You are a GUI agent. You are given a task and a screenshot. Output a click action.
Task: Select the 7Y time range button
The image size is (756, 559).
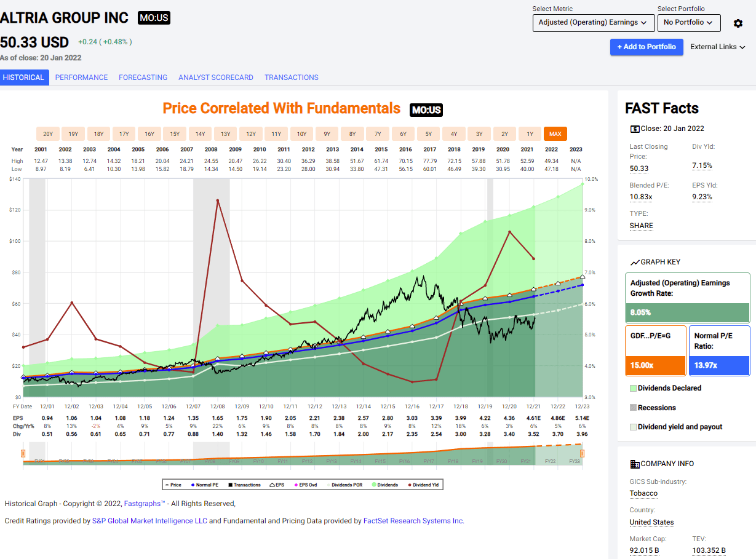[x=378, y=134]
